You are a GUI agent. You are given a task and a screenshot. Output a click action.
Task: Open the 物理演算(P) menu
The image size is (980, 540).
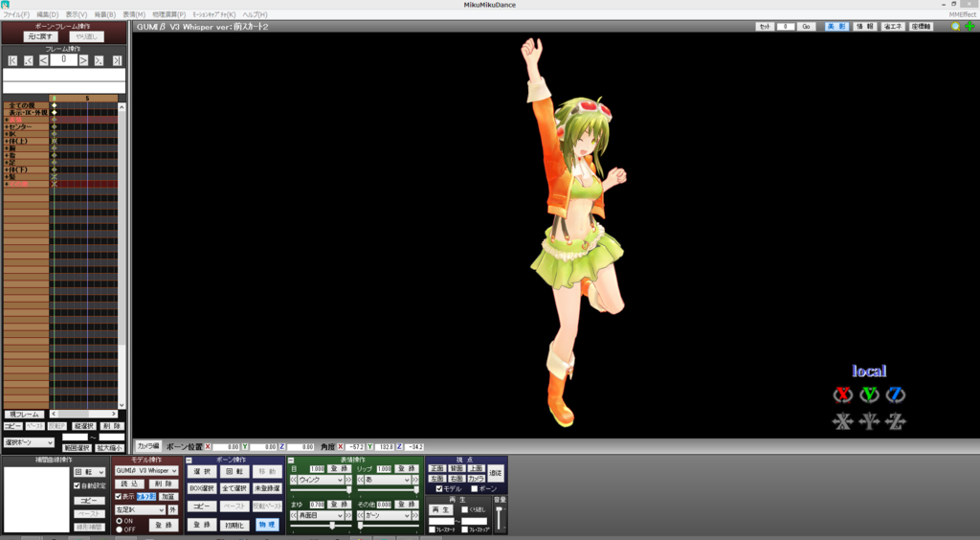[x=168, y=14]
